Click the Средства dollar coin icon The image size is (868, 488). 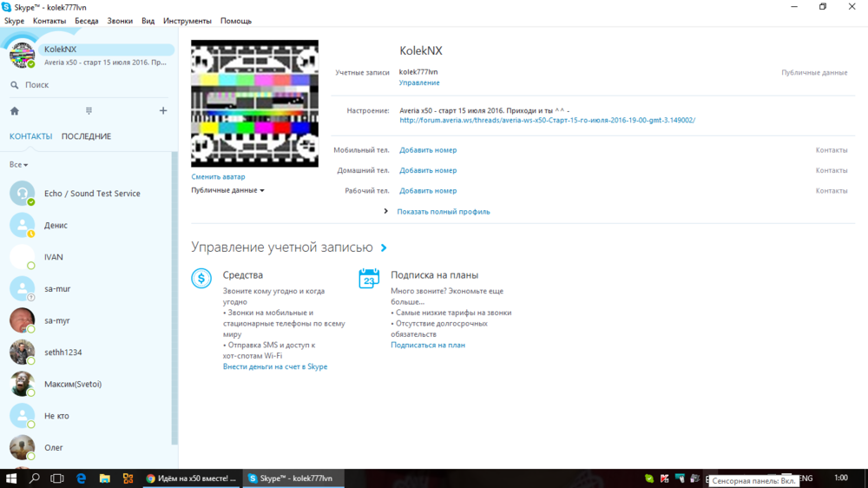pos(201,279)
